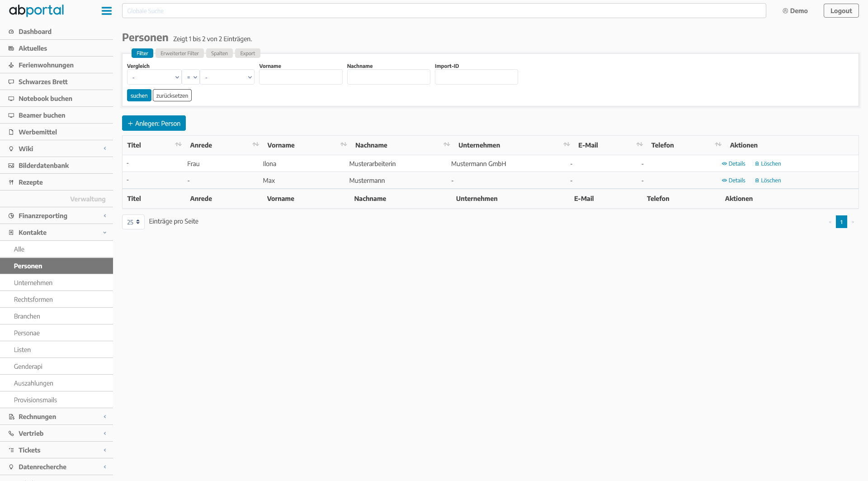Image resolution: width=868 pixels, height=481 pixels.
Task: Delete the Max Mustermann entry
Action: point(768,181)
